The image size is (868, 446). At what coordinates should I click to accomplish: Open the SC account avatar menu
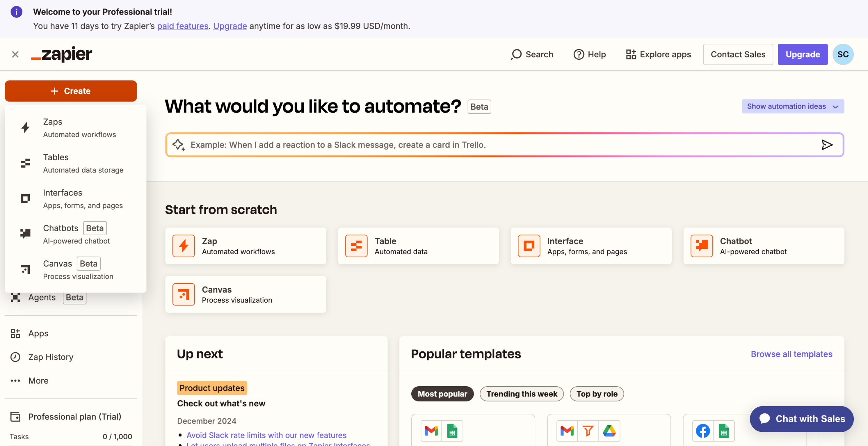pyautogui.click(x=843, y=54)
